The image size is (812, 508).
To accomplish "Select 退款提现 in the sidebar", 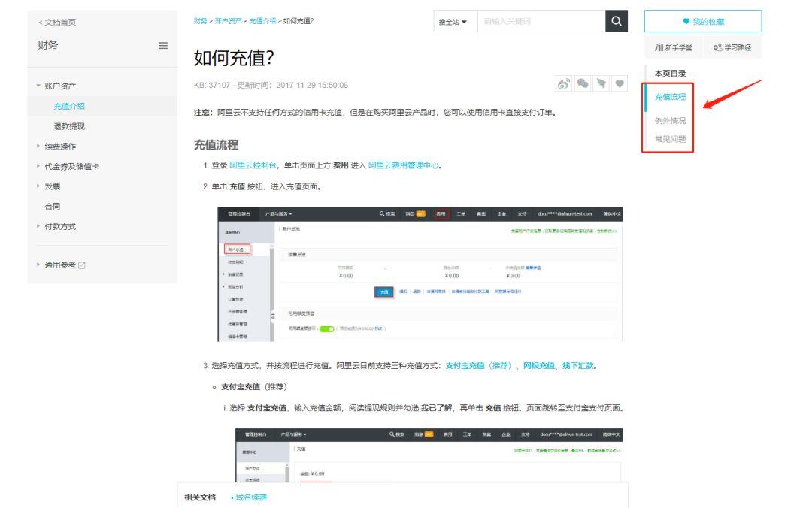I will point(69,126).
